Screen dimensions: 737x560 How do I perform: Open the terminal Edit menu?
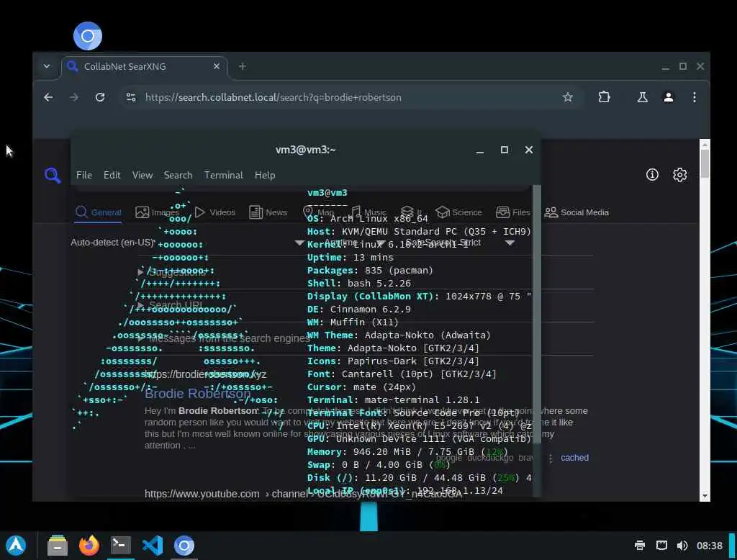112,175
